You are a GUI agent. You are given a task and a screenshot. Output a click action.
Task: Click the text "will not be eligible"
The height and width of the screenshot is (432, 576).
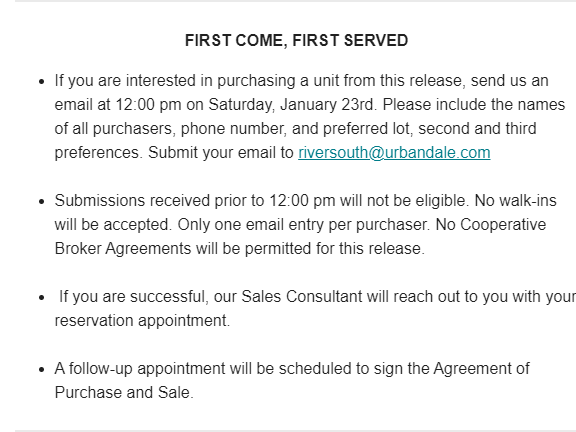(x=403, y=201)
